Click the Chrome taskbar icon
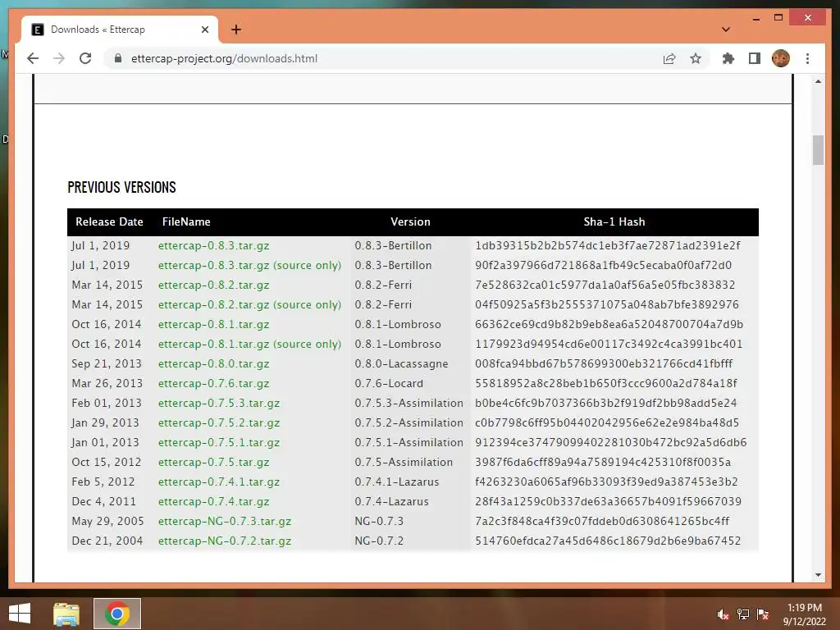840x630 pixels. coord(117,614)
